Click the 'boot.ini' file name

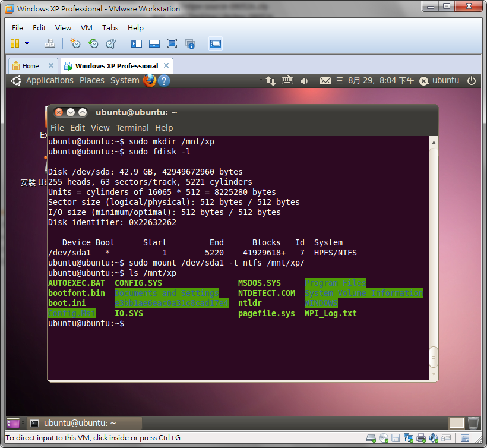pyautogui.click(x=67, y=303)
